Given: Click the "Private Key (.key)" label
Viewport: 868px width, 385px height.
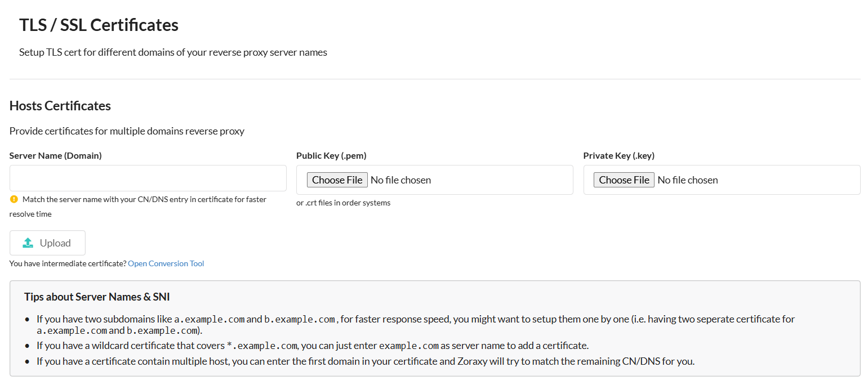Looking at the screenshot, I should [618, 156].
